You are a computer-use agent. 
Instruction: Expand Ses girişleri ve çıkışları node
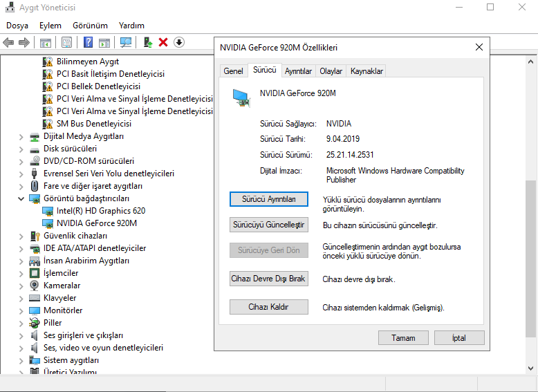21,336
